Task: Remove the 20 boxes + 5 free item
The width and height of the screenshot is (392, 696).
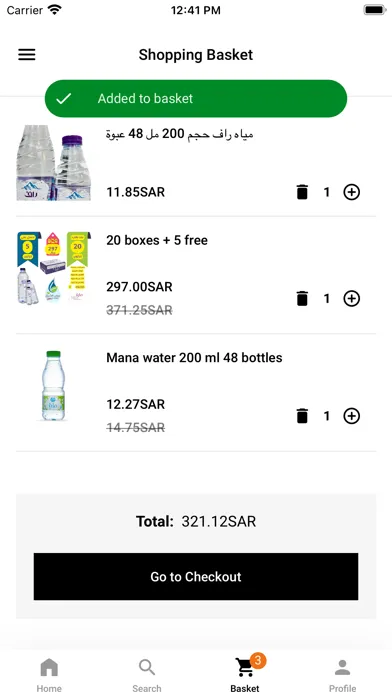Action: pyautogui.click(x=302, y=298)
